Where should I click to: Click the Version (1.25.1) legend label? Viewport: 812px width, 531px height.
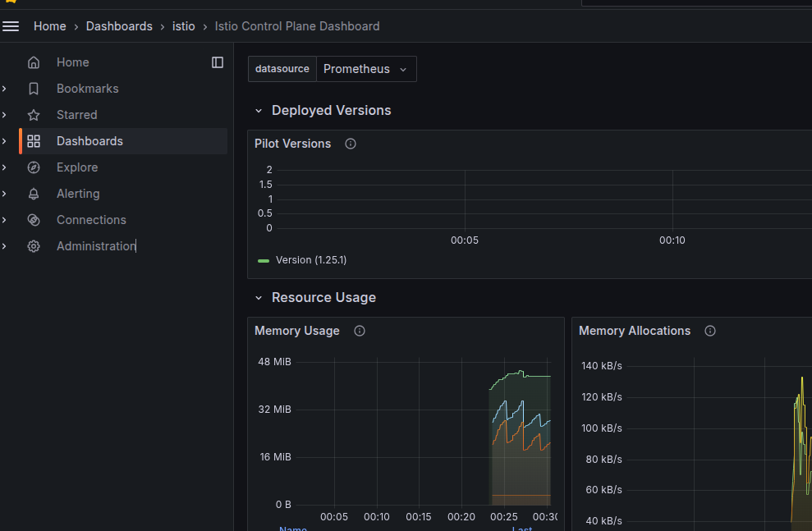(311, 260)
